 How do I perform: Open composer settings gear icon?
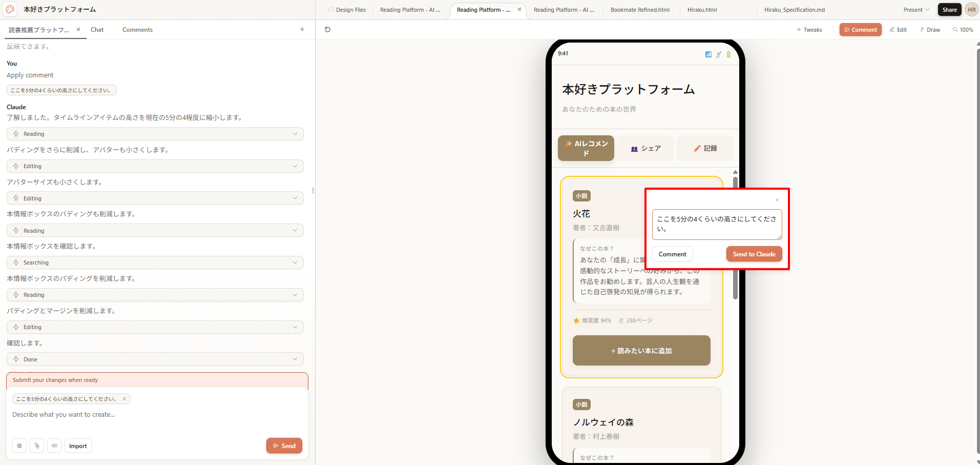[19, 446]
